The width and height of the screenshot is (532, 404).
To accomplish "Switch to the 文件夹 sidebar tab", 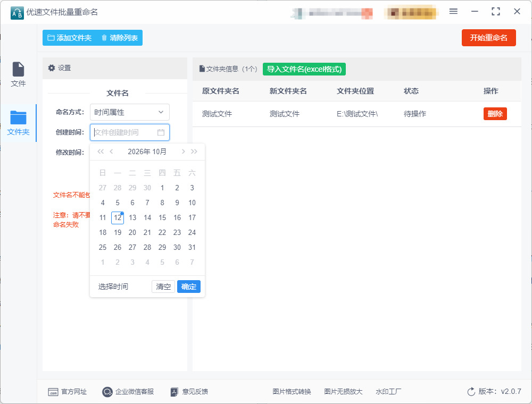I will coord(18,123).
